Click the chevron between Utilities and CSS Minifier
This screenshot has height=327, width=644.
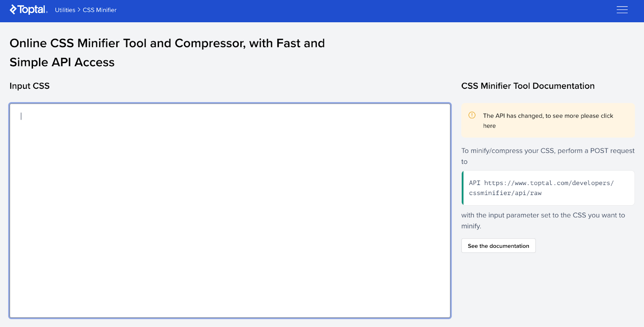tap(78, 10)
